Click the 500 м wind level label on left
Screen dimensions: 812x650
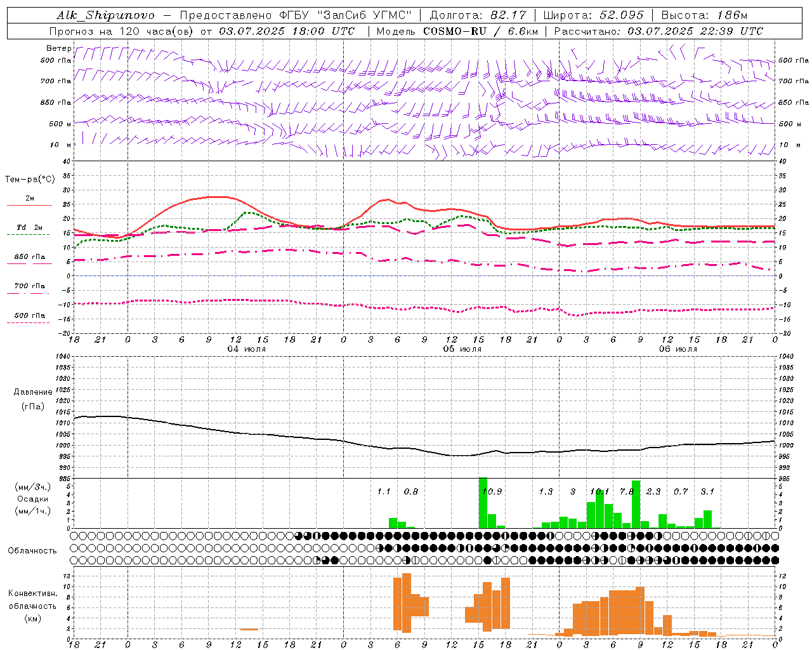pyautogui.click(x=60, y=124)
